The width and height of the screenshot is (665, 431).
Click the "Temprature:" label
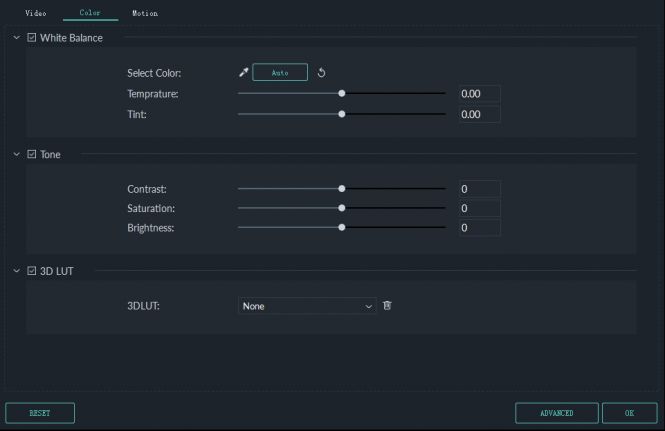(153, 94)
